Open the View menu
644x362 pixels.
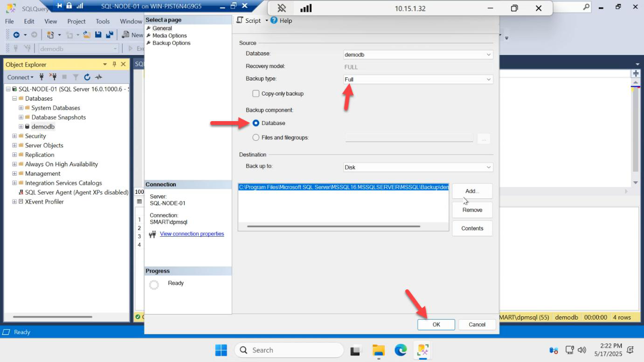tap(50, 21)
